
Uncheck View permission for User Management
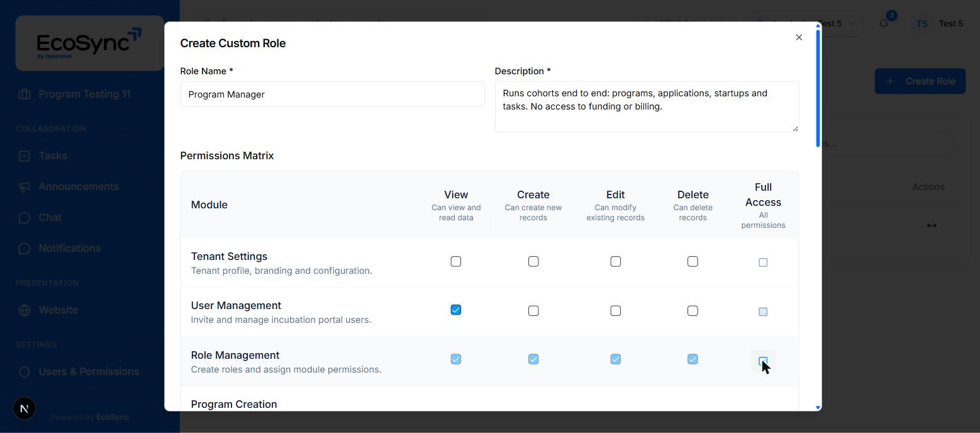coord(456,310)
